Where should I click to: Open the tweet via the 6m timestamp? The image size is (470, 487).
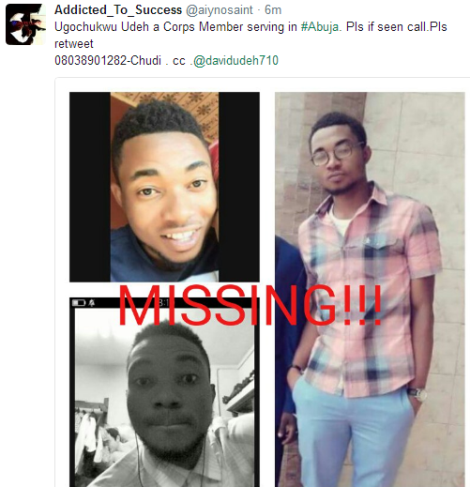click(x=273, y=10)
